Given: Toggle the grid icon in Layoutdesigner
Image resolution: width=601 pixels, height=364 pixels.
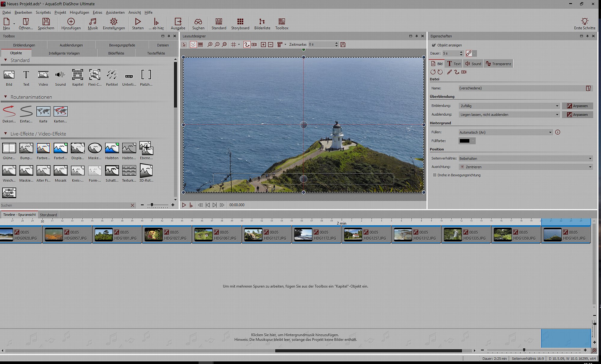Looking at the screenshot, I should tap(233, 44).
